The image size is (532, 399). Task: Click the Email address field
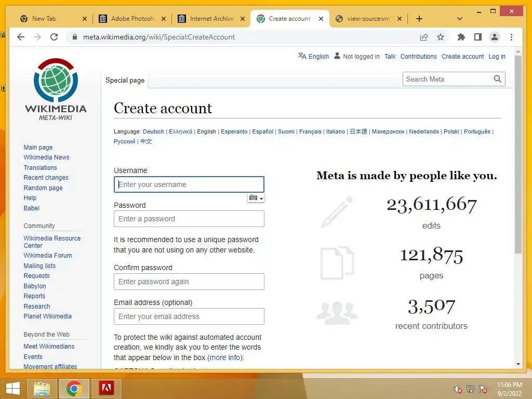pos(189,316)
